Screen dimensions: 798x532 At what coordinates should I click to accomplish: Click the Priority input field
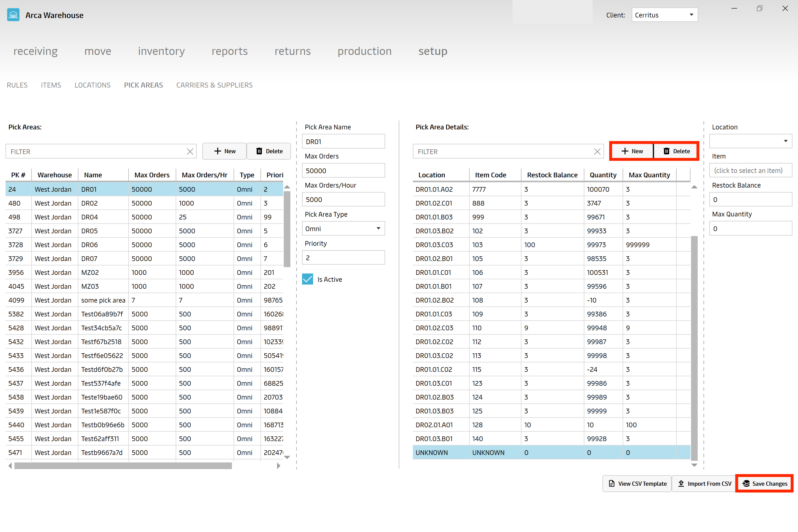pyautogui.click(x=343, y=258)
